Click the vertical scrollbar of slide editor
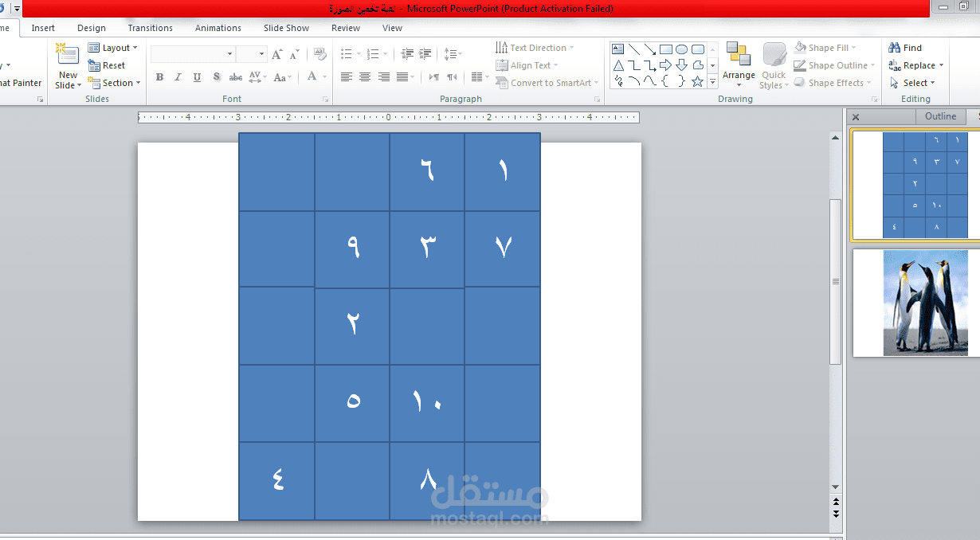Viewport: 980px width, 540px height. point(836,281)
